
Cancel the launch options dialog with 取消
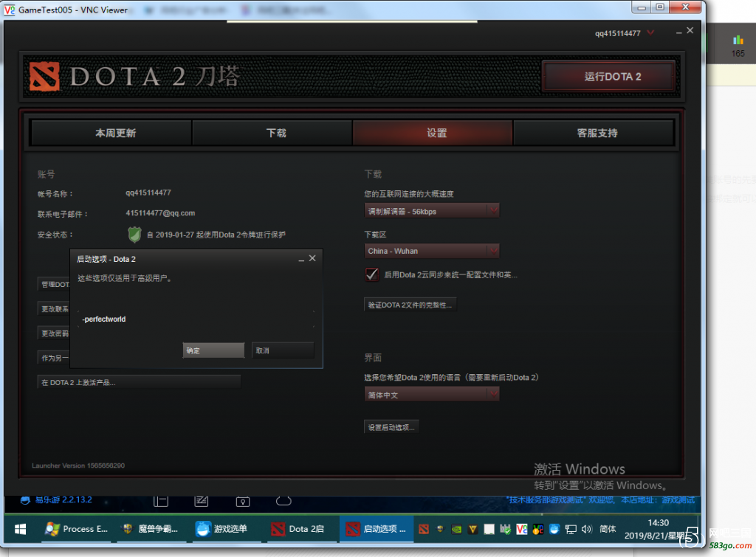[x=283, y=350]
